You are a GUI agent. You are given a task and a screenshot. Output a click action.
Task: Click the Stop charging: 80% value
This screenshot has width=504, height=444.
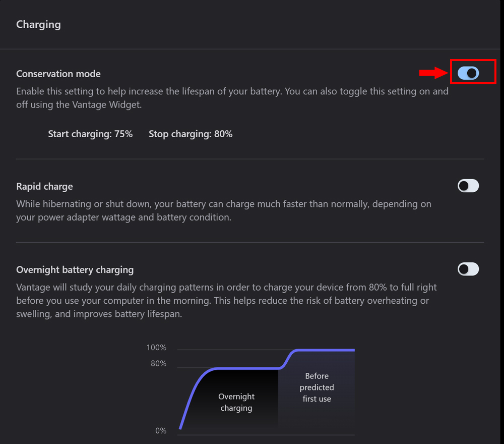pyautogui.click(x=191, y=134)
